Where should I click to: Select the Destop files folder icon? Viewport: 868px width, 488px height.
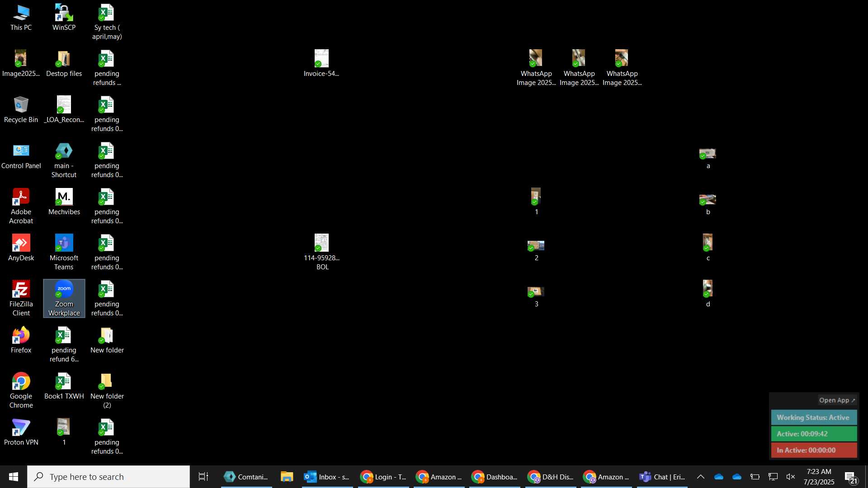tap(64, 64)
